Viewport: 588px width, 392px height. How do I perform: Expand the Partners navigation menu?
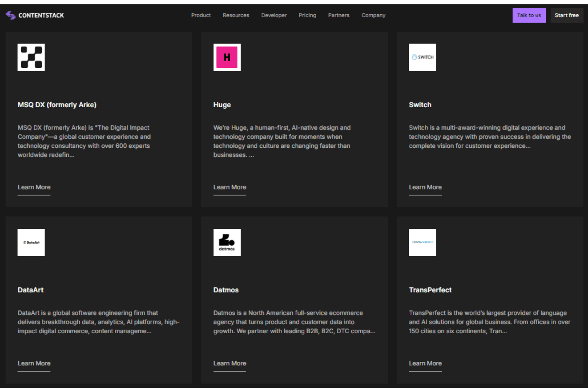coord(339,15)
